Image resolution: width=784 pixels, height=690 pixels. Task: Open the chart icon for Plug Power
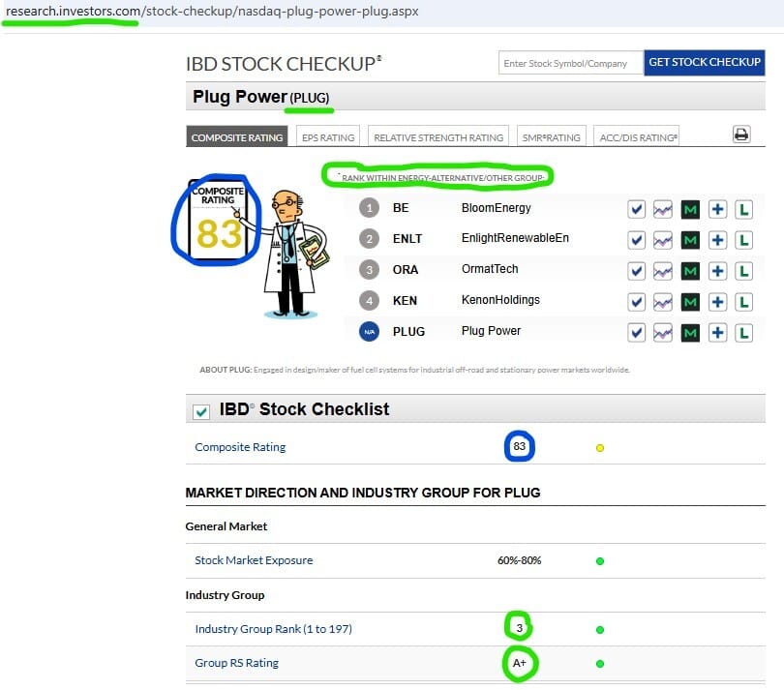662,333
